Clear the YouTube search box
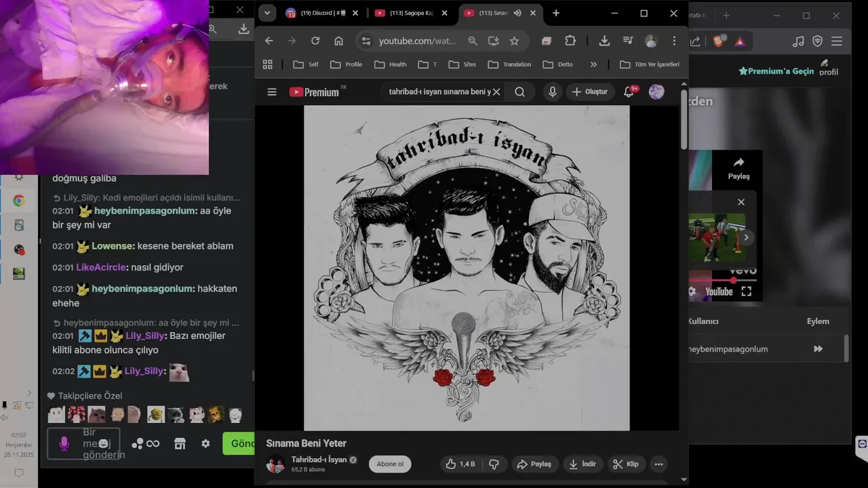The image size is (868, 488). pos(496,91)
